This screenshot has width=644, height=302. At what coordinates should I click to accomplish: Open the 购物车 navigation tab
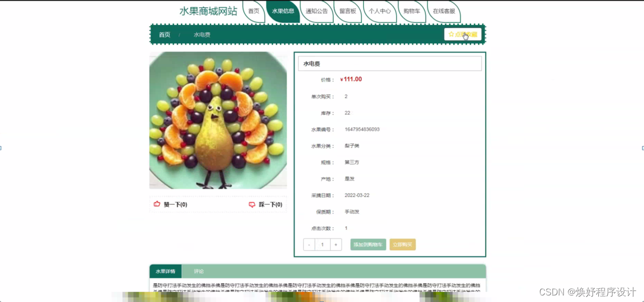pyautogui.click(x=411, y=11)
